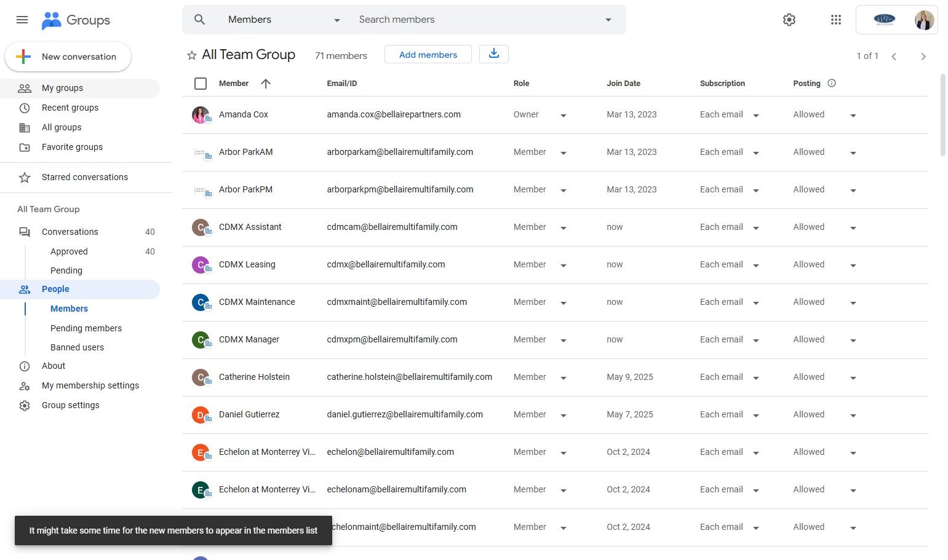Image resolution: width=948 pixels, height=560 pixels.
Task: Click amanda.cox@bellairepartners.com email
Action: [x=394, y=115]
